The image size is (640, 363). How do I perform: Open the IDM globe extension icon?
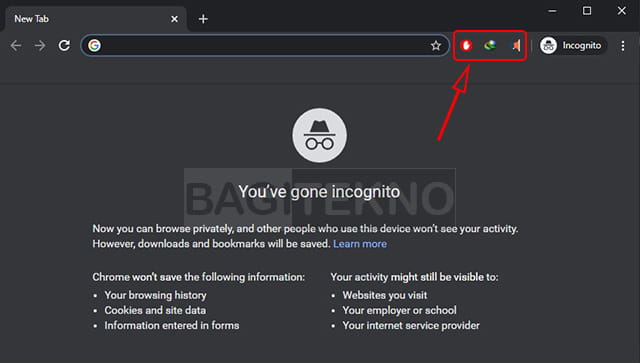click(x=490, y=45)
